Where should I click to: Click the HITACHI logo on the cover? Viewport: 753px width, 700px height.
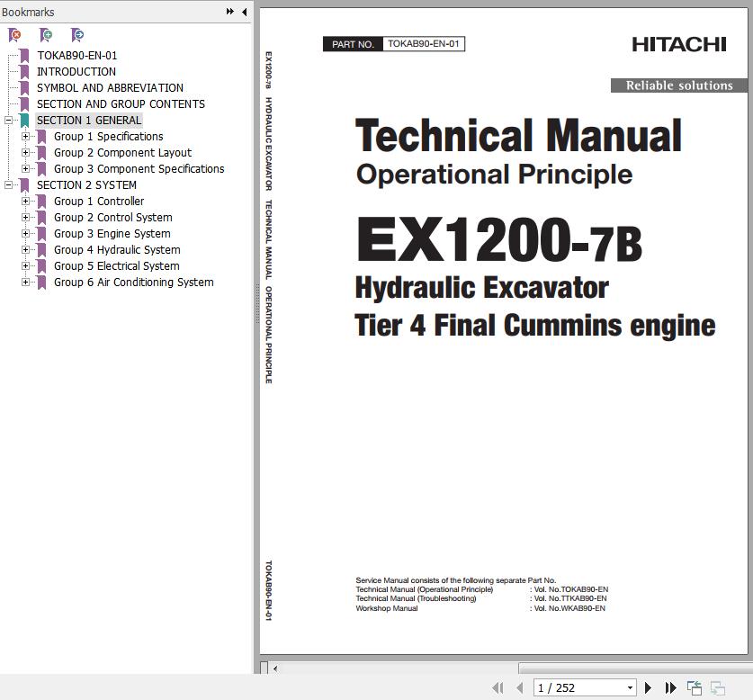[x=678, y=45]
